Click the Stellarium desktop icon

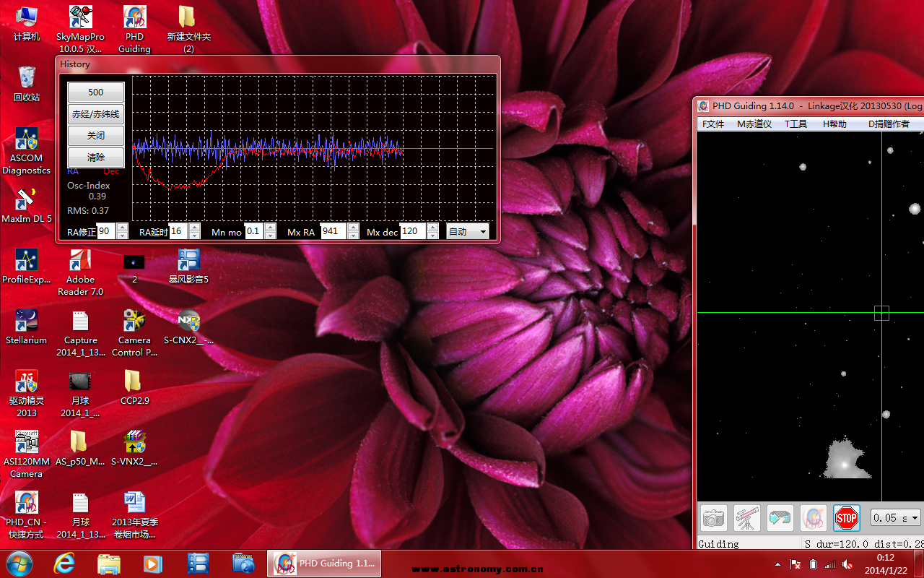[x=27, y=327]
